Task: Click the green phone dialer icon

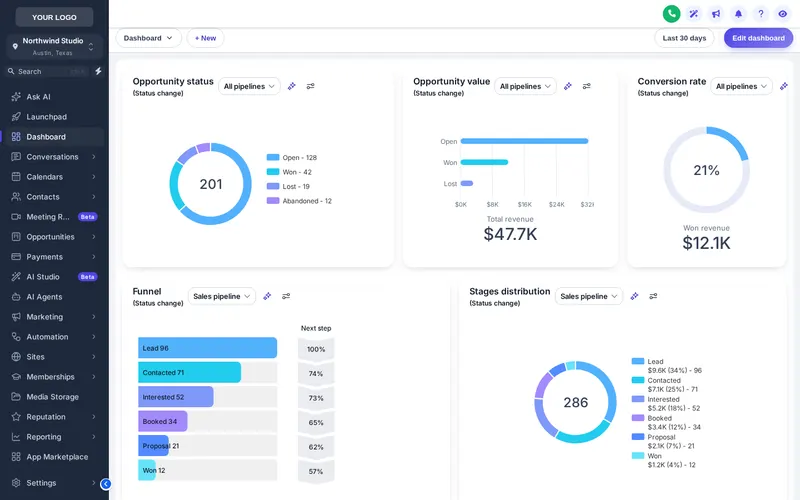Action: pyautogui.click(x=671, y=14)
